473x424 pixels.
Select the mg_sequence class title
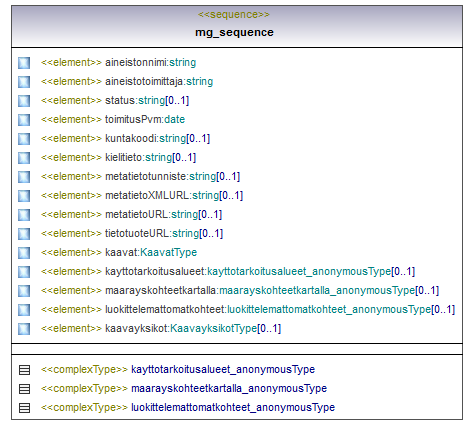(x=234, y=32)
